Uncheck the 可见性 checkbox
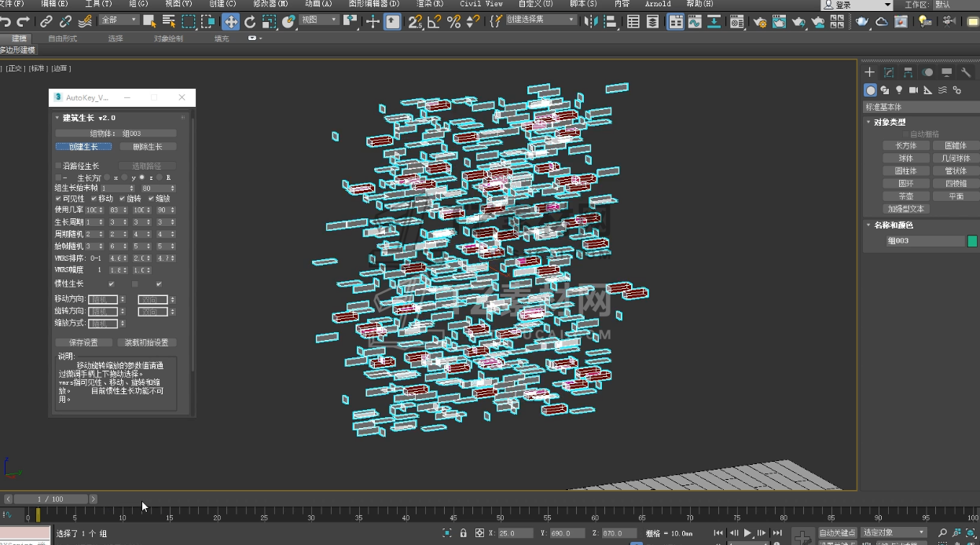This screenshot has width=980, height=545. pos(58,199)
